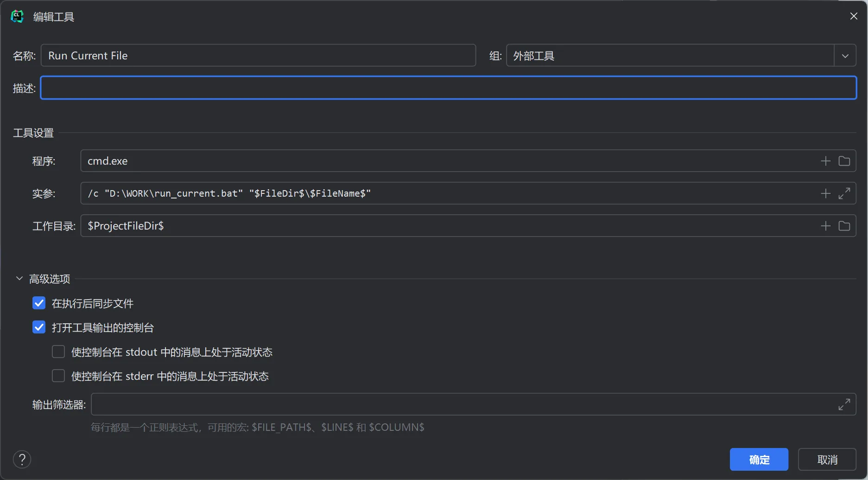The height and width of the screenshot is (480, 868).
Task: Uncheck 在执行后同步文件 checkbox
Action: pos(39,303)
